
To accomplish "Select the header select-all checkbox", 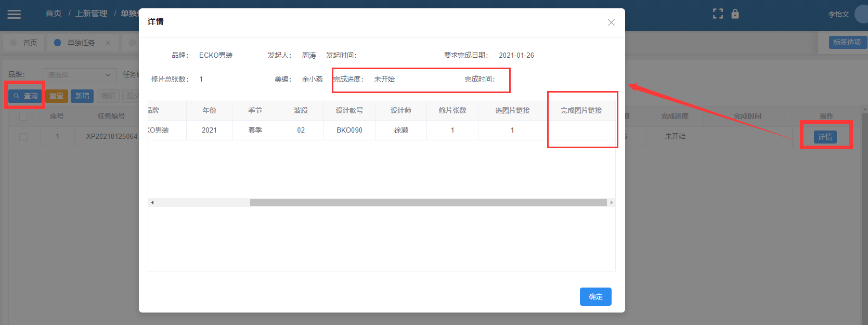I will [23, 116].
